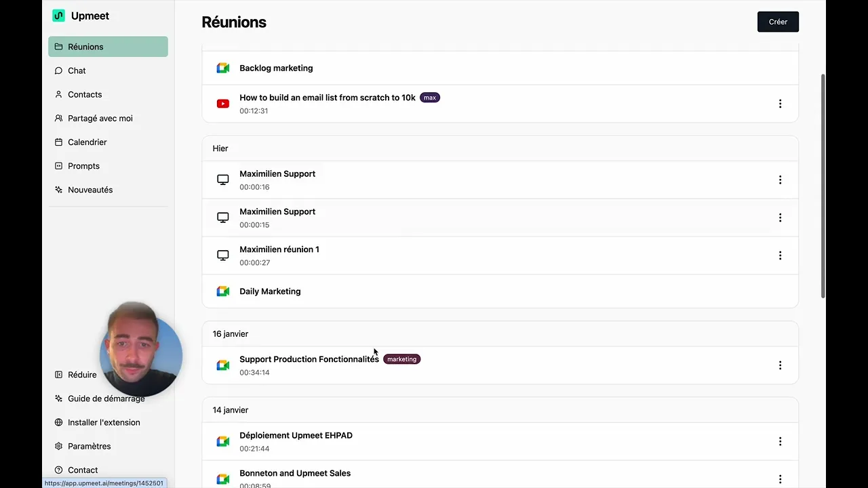
Task: Select Partagé avec moi in the sidebar
Action: (x=100, y=119)
